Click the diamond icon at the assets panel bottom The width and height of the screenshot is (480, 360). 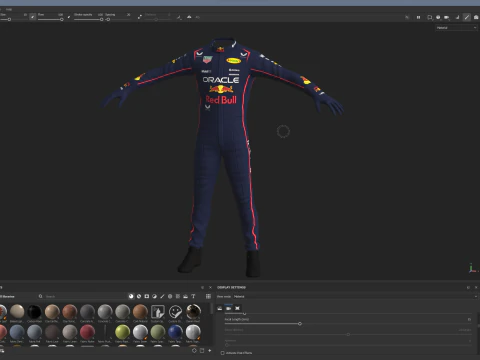[194, 350]
